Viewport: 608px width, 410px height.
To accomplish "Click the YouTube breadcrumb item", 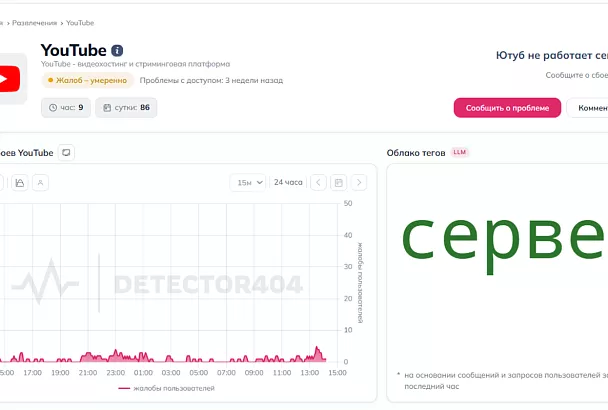I will [x=80, y=23].
